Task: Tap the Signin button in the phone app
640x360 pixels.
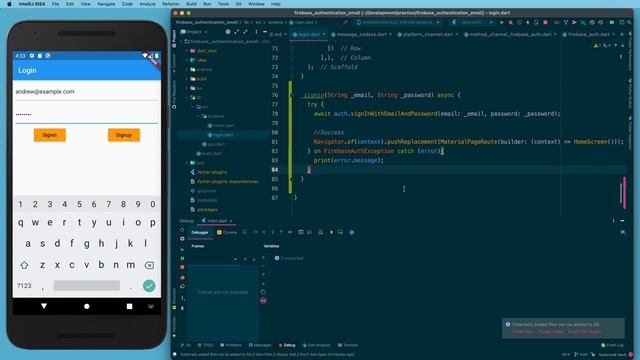Action: point(50,135)
